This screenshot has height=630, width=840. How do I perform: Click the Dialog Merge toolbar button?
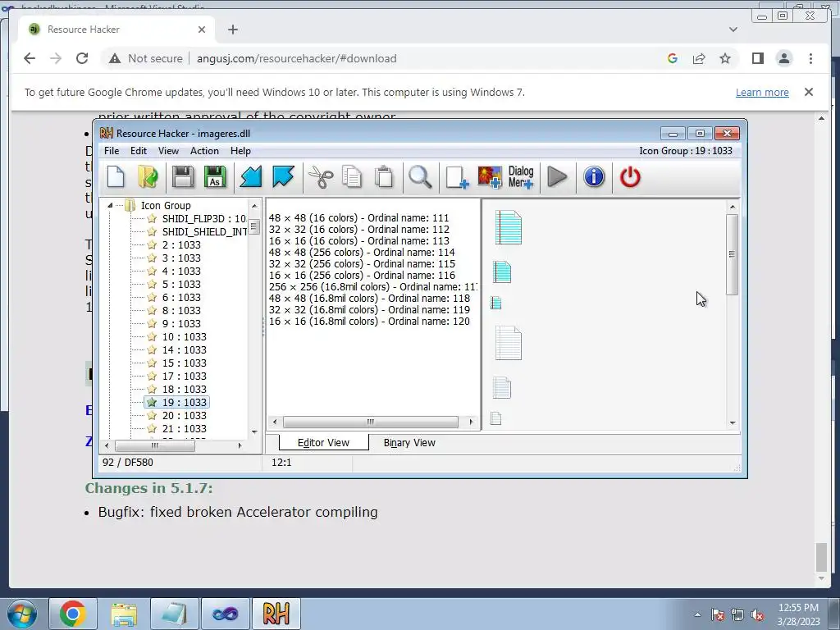coord(521,177)
